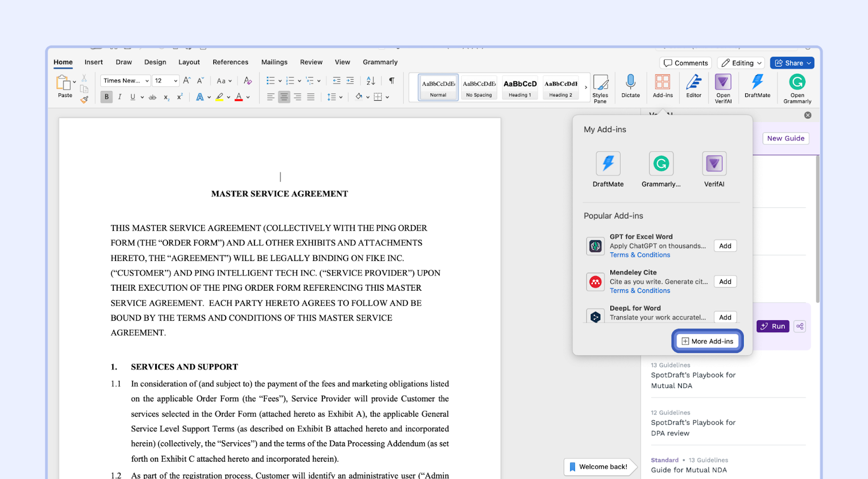
Task: Open the Editing mode dropdown
Action: (x=741, y=63)
